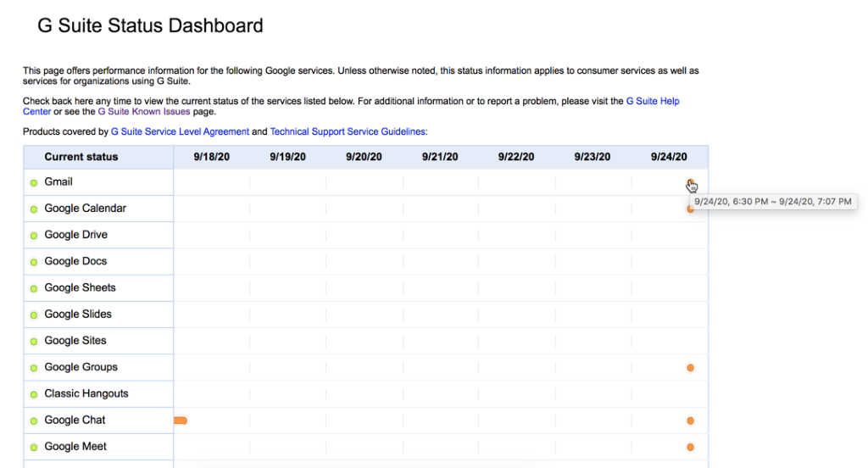Open the Google Groups 9/24/20 orange incident dot
Screen dimensions: 868x468
(690, 368)
